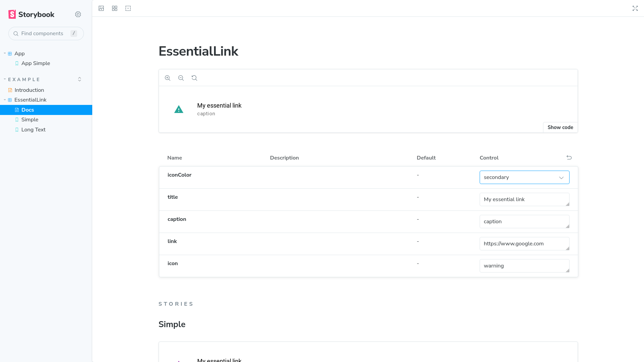The width and height of the screenshot is (644, 362).
Task: Go full screen with the fullscreen icon
Action: pos(635,8)
